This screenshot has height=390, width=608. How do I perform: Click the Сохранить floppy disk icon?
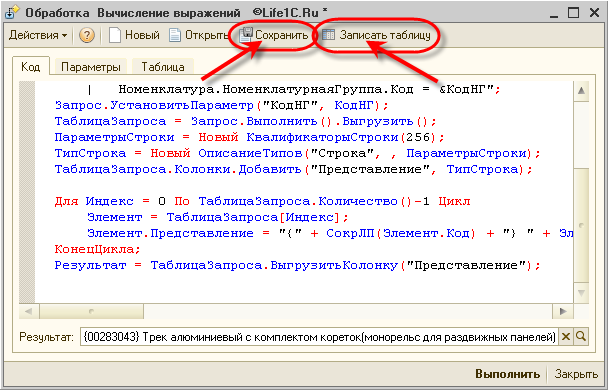246,35
